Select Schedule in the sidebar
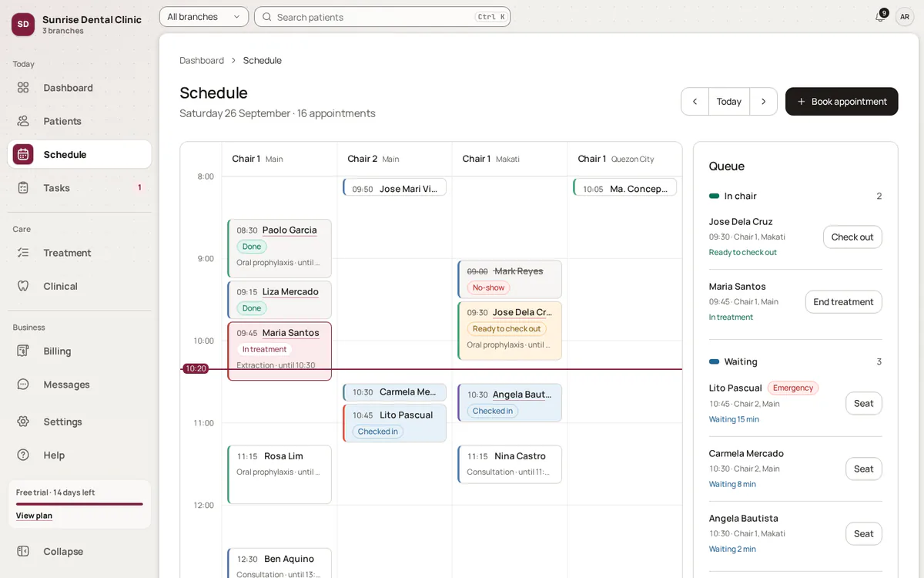This screenshot has height=578, width=924. [x=79, y=154]
